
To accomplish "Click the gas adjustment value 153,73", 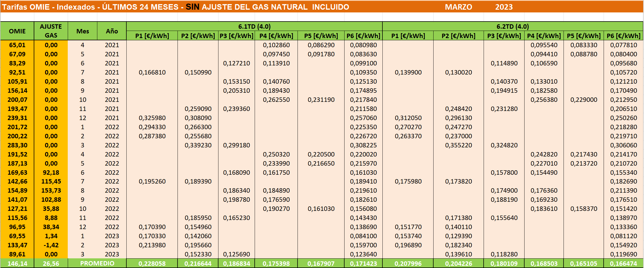I will pos(51,190).
